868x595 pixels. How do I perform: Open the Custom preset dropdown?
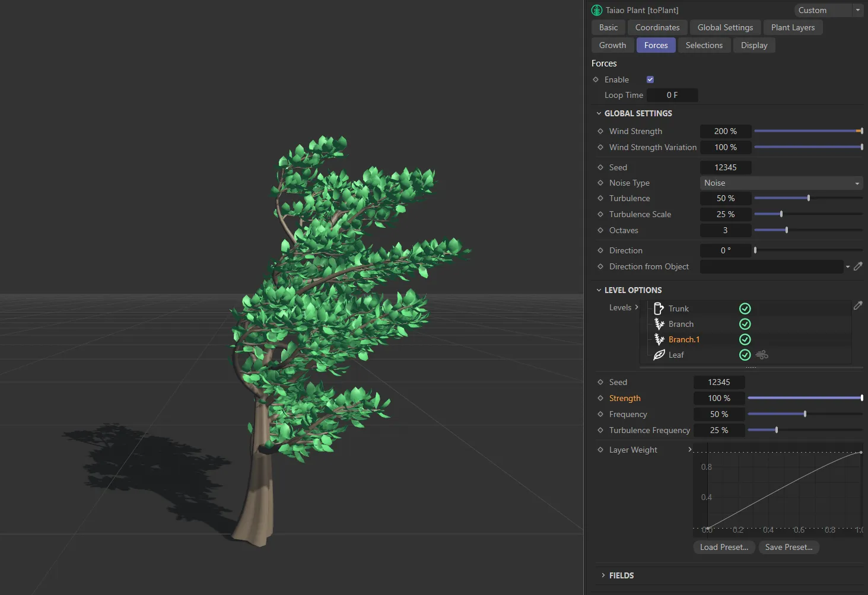tap(857, 10)
